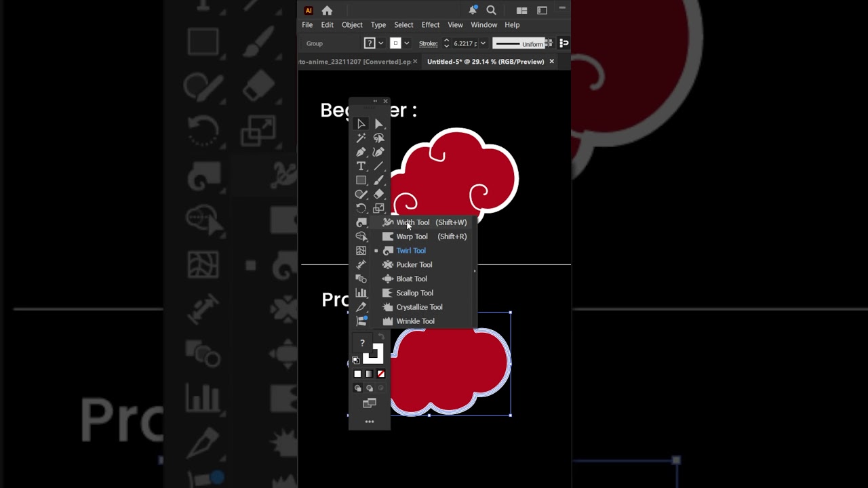This screenshot has height=488, width=868.
Task: Open the notifications bell
Action: click(473, 10)
